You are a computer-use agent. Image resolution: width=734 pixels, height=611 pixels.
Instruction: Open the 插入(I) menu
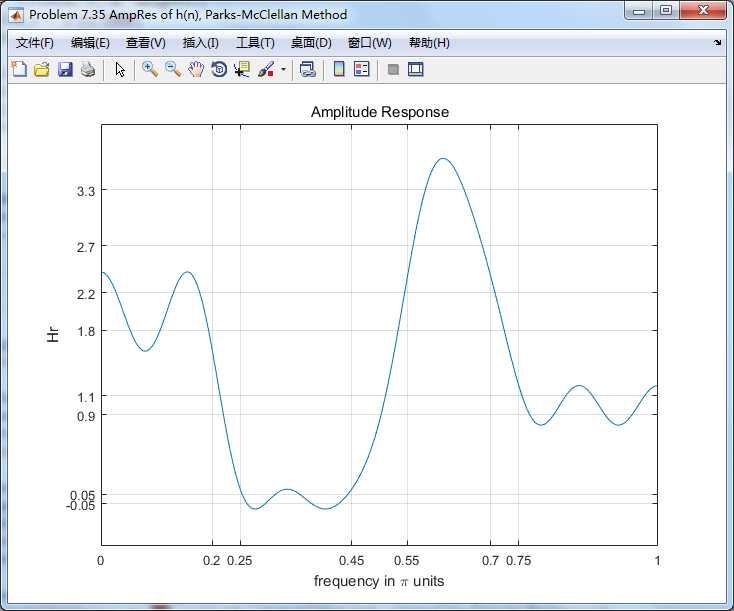pos(200,43)
